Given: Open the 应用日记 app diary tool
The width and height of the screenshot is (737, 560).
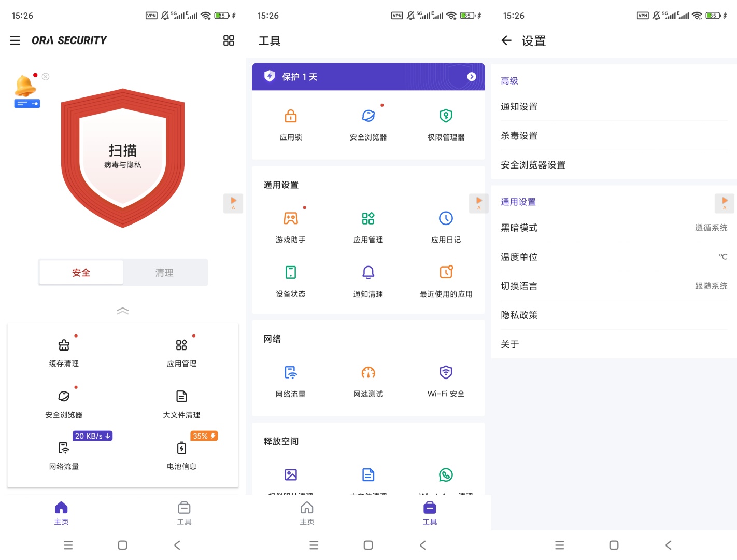Looking at the screenshot, I should click(x=446, y=226).
